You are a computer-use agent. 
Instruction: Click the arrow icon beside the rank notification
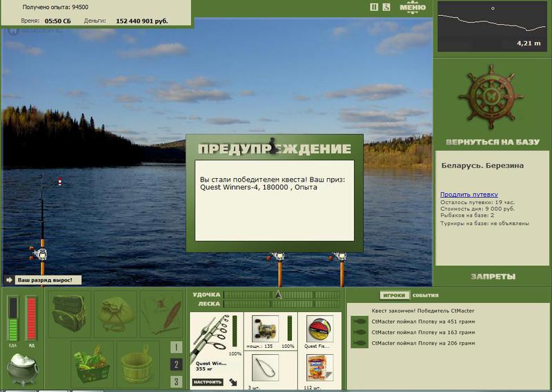[9, 280]
